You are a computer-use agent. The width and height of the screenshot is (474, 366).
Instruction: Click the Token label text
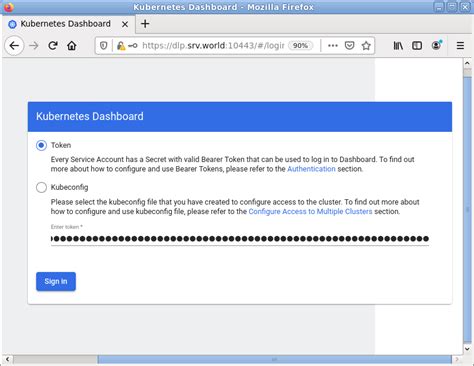(61, 145)
